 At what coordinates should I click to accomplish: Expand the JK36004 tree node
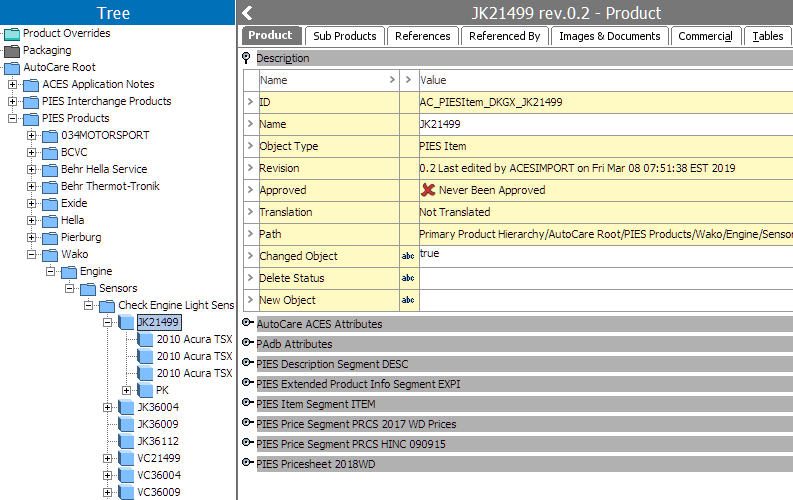pyautogui.click(x=108, y=407)
